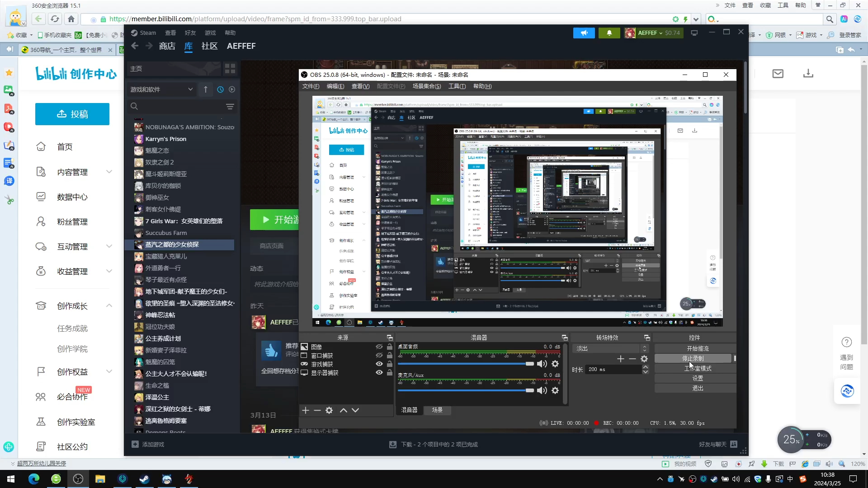This screenshot has height=488, width=868.
Task: Show the 图像 source via eye icon
Action: tap(379, 347)
